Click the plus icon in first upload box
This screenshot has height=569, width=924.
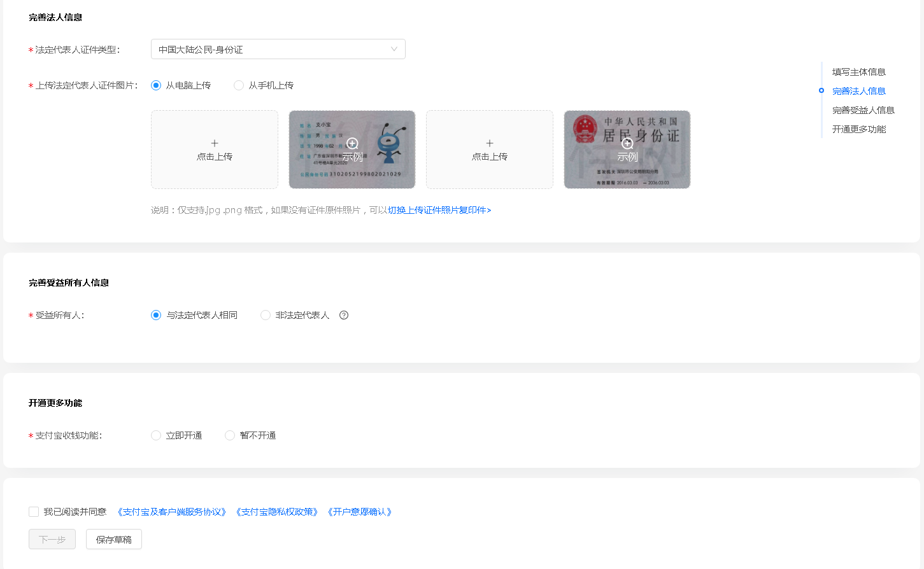[x=215, y=143]
